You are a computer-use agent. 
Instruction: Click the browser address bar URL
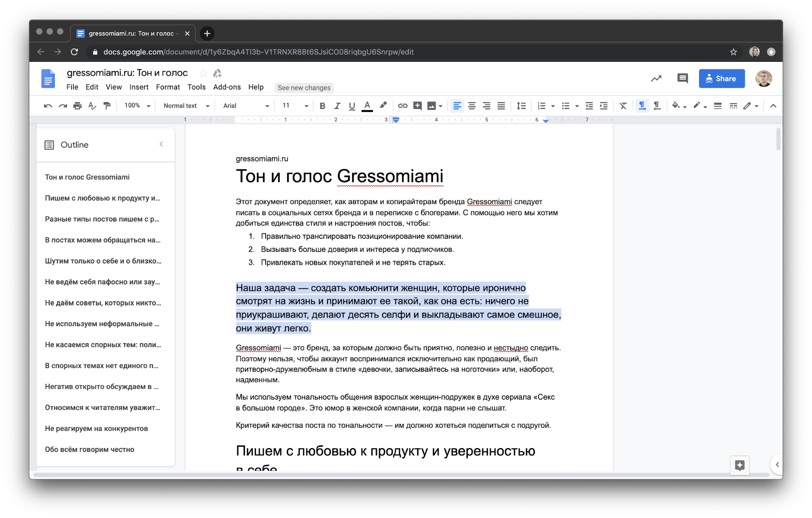[x=258, y=52]
